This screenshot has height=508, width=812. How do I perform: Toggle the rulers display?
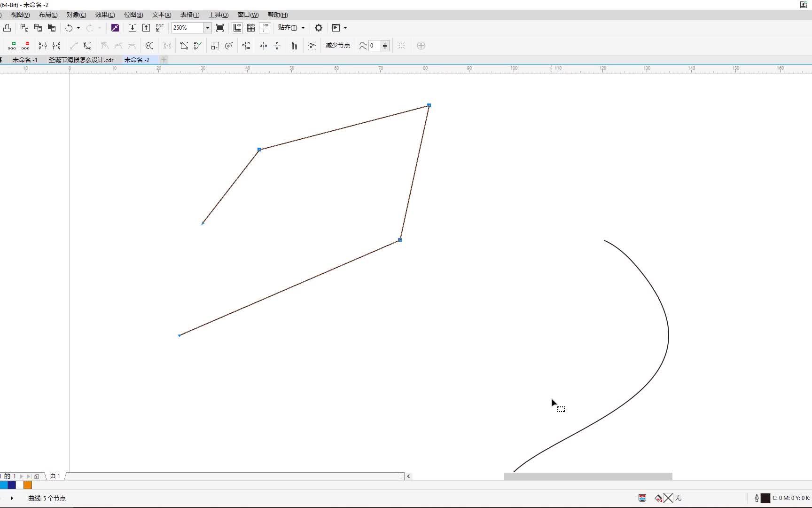click(x=237, y=28)
